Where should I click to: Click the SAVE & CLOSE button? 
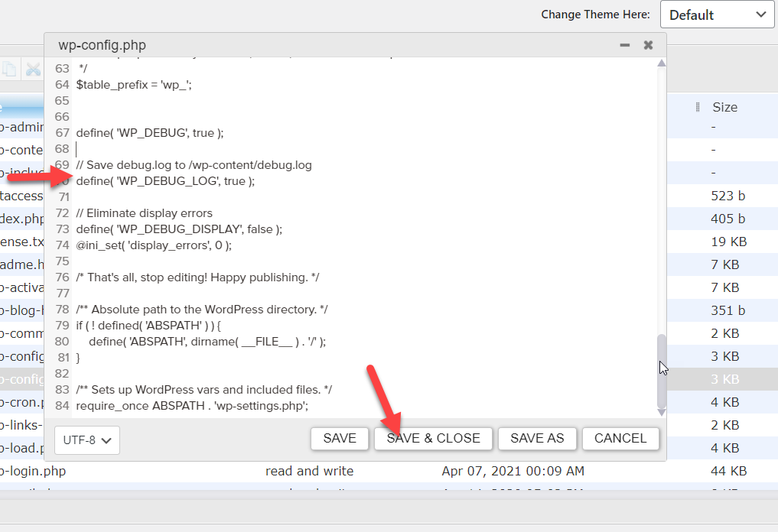coord(433,438)
